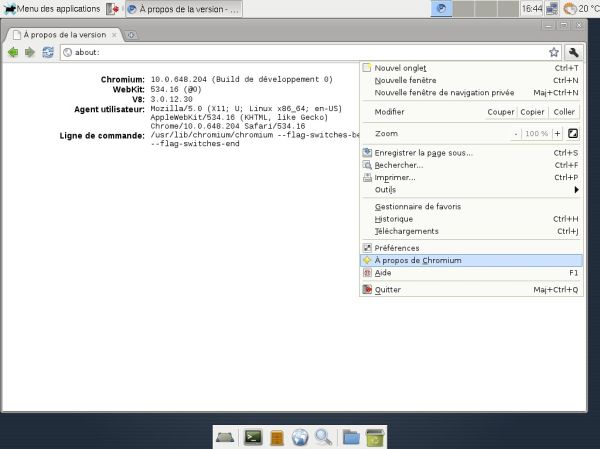
Task: Open magnifier search icon in dock
Action: tap(324, 438)
